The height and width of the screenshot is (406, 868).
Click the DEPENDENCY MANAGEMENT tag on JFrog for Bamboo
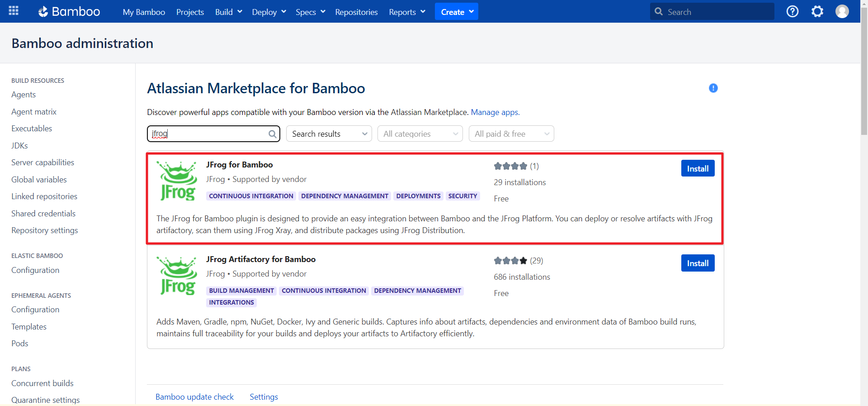point(344,196)
